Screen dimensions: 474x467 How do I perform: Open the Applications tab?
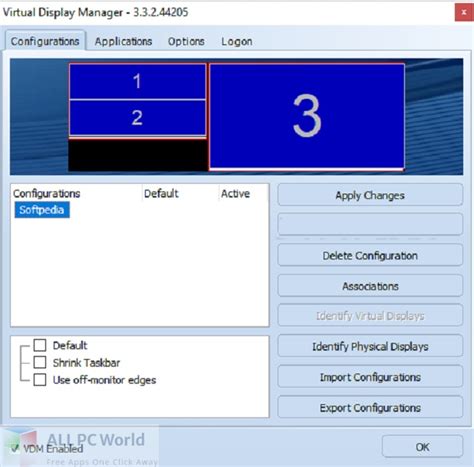click(x=123, y=41)
